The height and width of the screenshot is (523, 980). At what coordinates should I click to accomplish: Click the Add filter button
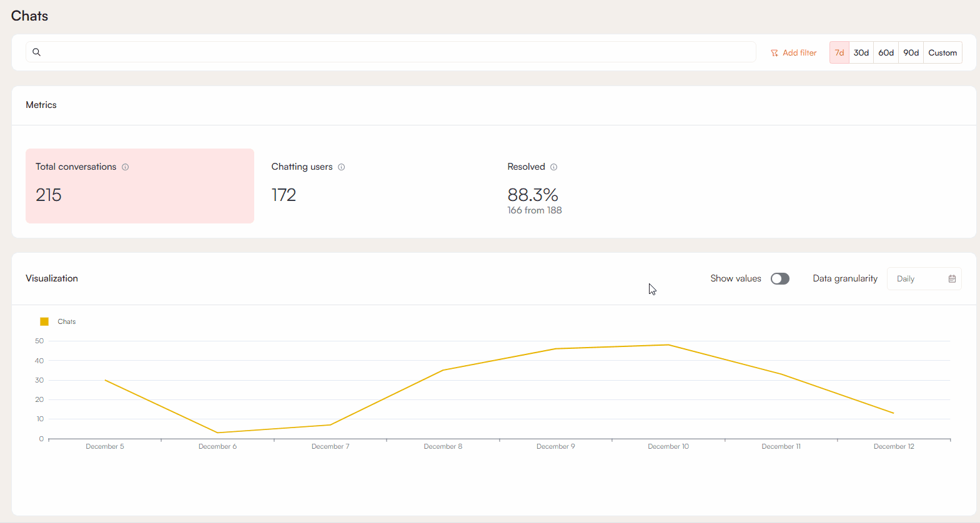(x=799, y=53)
